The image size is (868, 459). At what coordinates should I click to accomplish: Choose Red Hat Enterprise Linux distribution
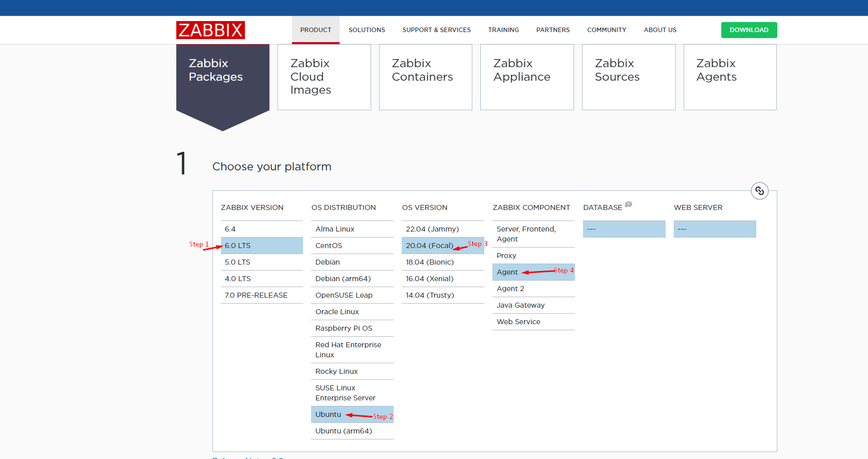point(352,350)
